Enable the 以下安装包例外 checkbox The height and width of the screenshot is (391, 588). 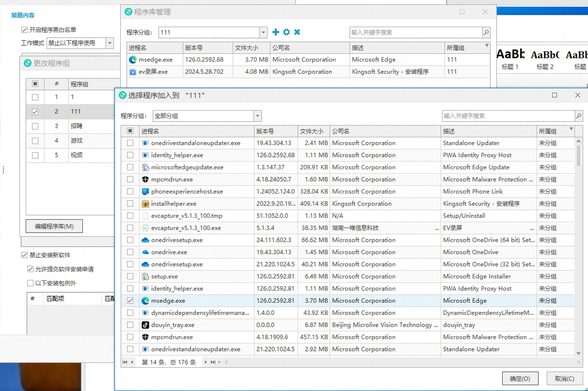click(31, 283)
